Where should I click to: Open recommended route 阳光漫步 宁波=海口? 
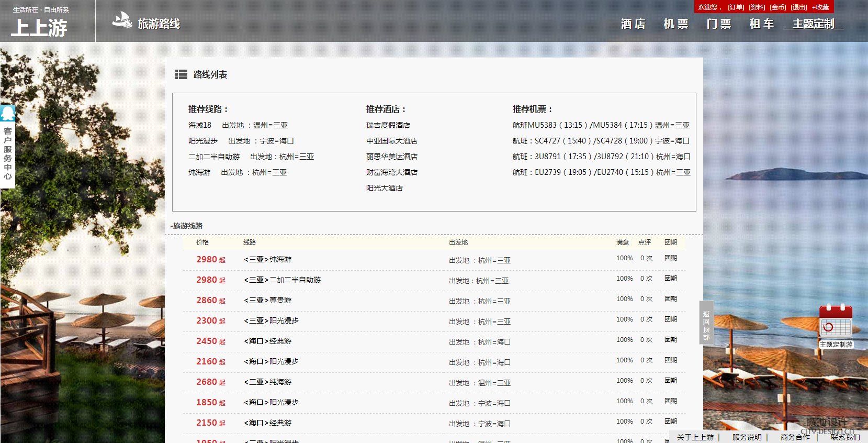pyautogui.click(x=241, y=141)
